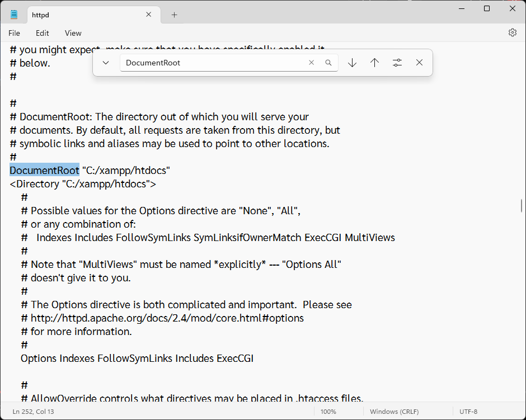Open the Edit menu

tap(43, 33)
